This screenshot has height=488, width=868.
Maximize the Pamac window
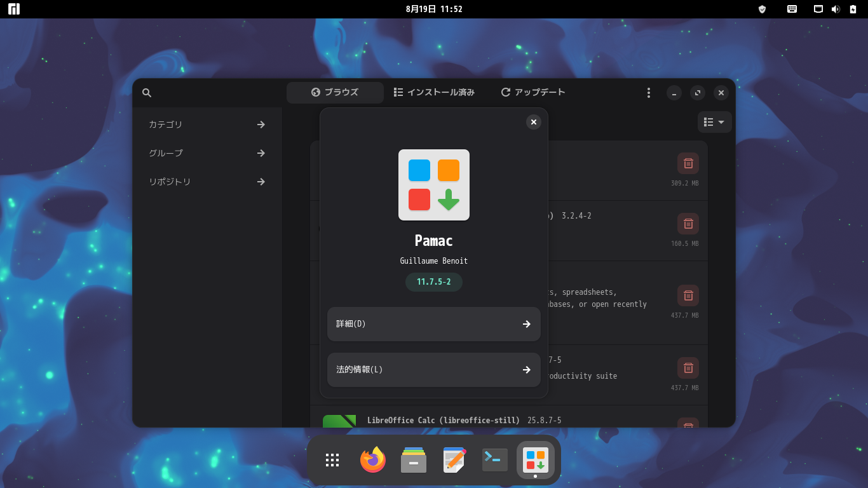(x=698, y=93)
